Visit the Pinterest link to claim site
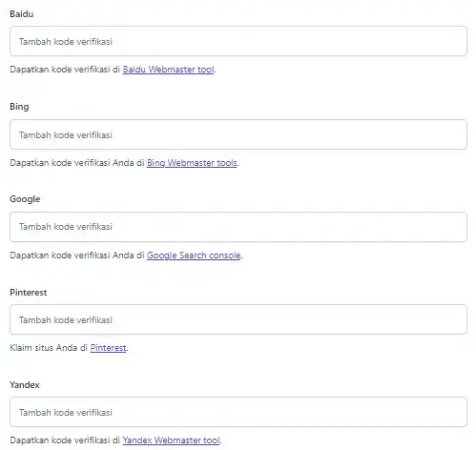This screenshot has width=476, height=450. [x=108, y=348]
